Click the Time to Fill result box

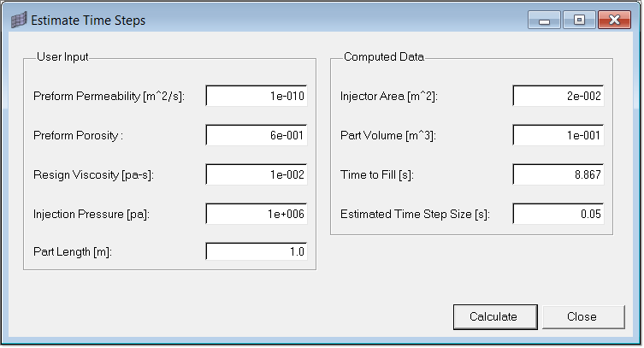[x=558, y=174]
